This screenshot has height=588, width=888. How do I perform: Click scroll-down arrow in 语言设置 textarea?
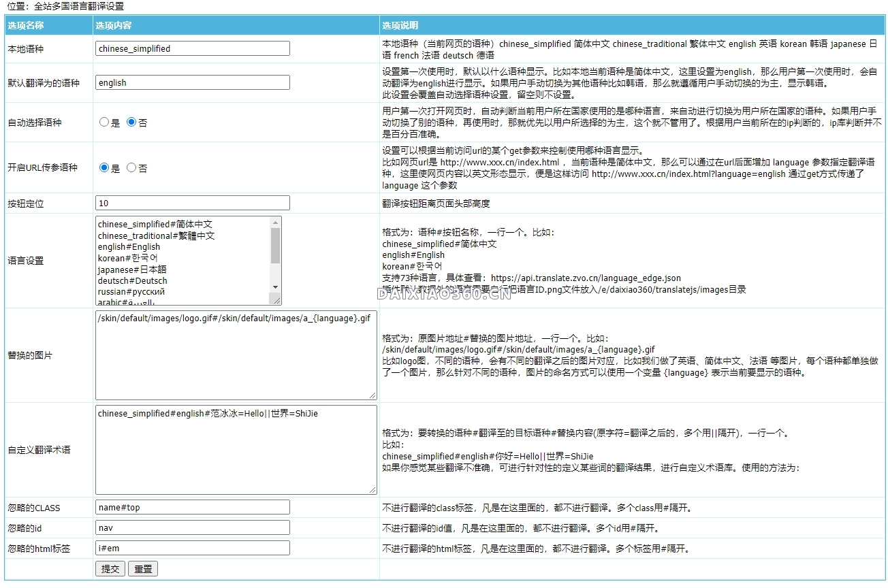click(276, 287)
